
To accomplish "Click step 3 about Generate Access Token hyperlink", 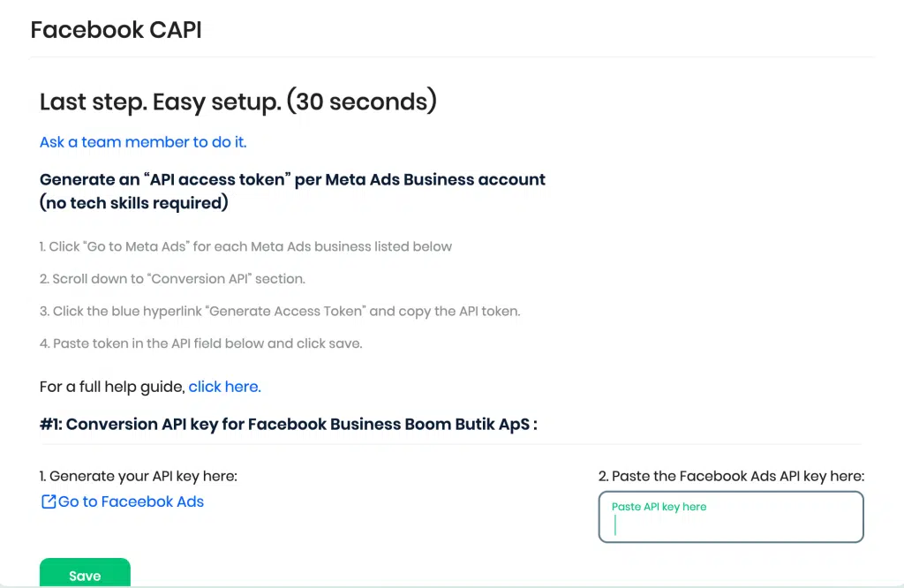I will [x=280, y=312].
